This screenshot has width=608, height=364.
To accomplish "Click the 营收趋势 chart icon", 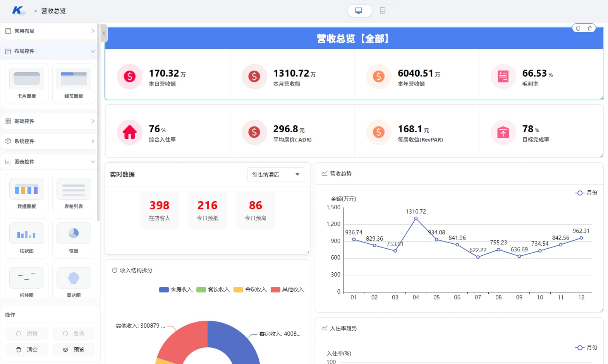I will (x=325, y=173).
